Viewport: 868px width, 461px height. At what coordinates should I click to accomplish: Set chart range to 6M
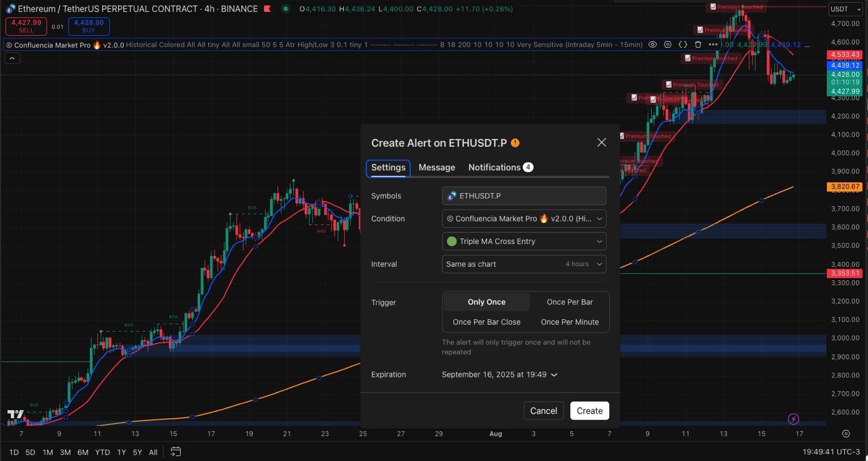coord(83,453)
